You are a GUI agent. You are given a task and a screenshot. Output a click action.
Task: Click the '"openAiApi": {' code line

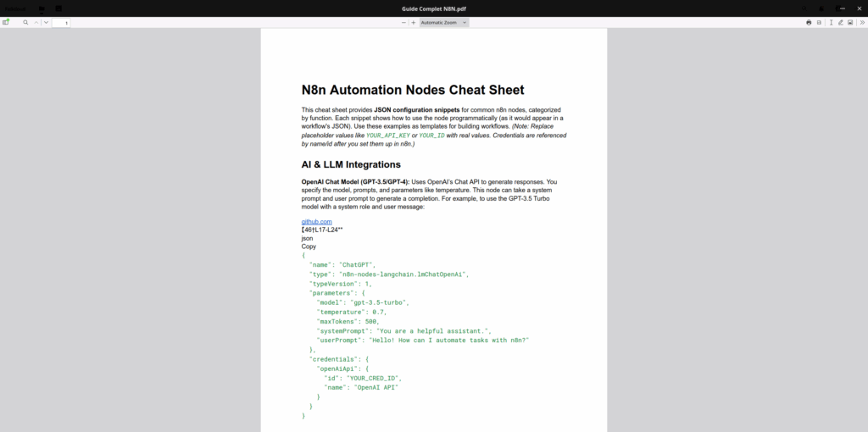coord(342,369)
